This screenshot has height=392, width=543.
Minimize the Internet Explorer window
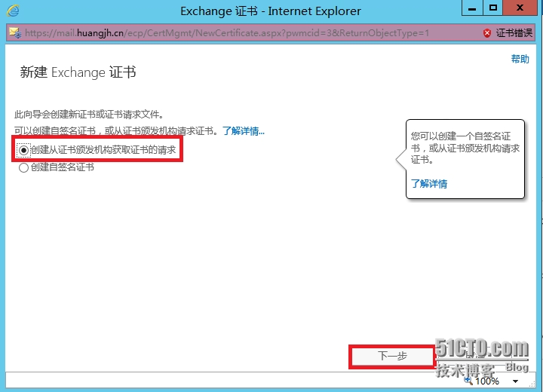click(x=472, y=8)
